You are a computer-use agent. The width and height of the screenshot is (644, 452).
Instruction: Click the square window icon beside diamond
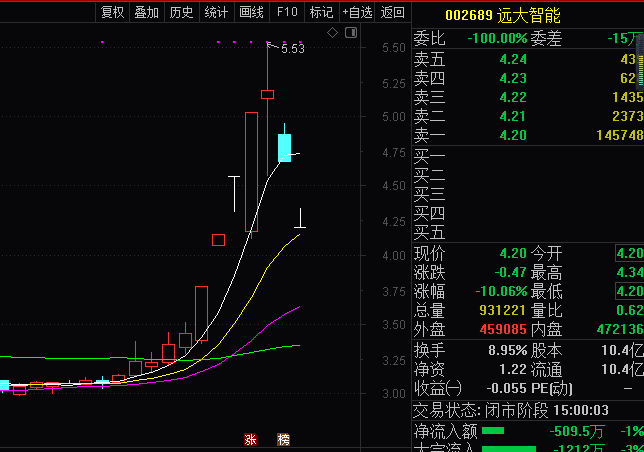(x=349, y=34)
